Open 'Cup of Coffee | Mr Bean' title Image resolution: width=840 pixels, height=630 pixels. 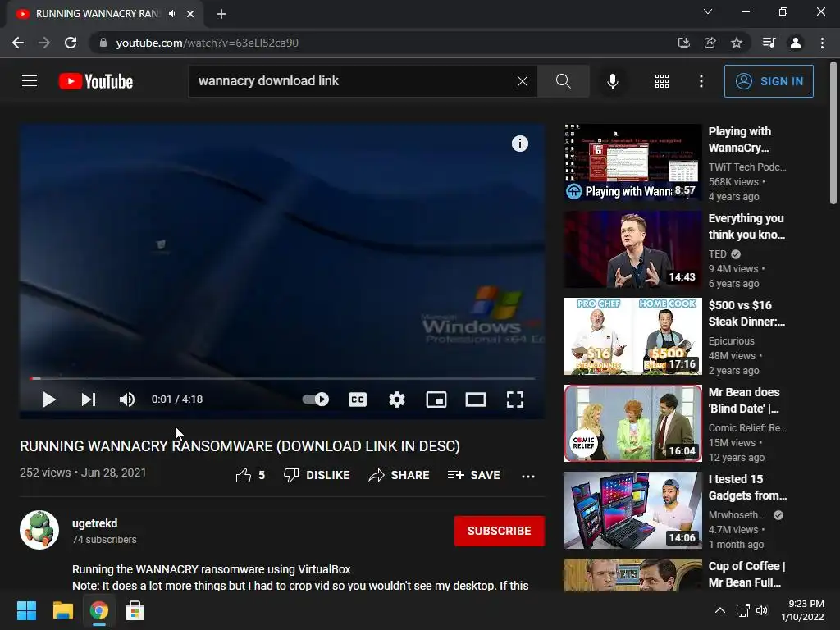pyautogui.click(x=746, y=573)
